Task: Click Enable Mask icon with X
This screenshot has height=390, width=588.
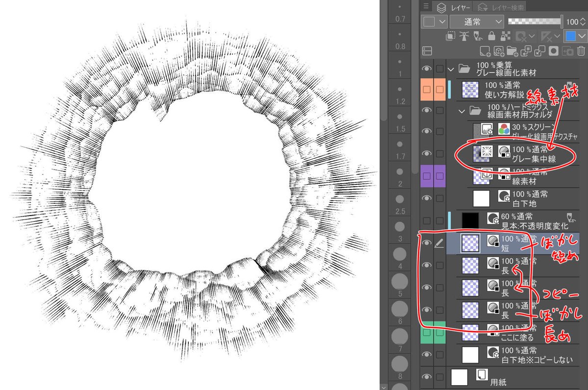Action: tap(521, 36)
